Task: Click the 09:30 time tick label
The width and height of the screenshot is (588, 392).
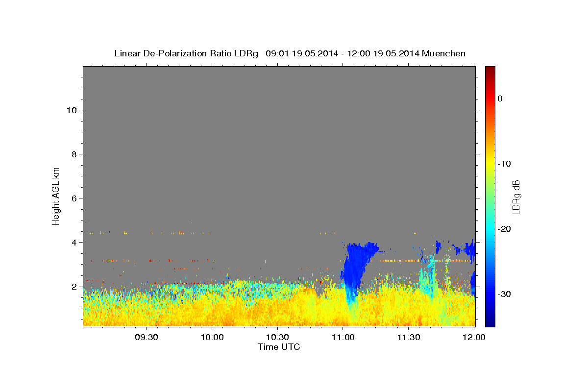Action: click(146, 338)
